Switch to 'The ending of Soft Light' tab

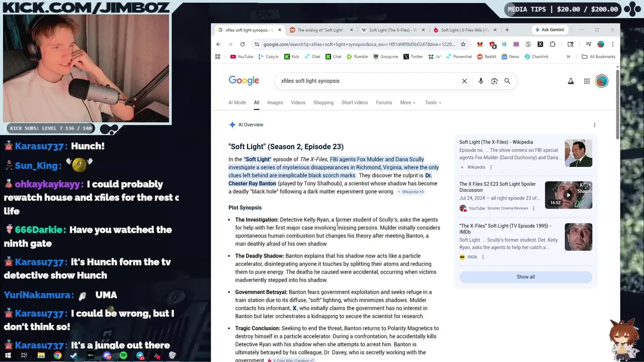click(x=320, y=30)
